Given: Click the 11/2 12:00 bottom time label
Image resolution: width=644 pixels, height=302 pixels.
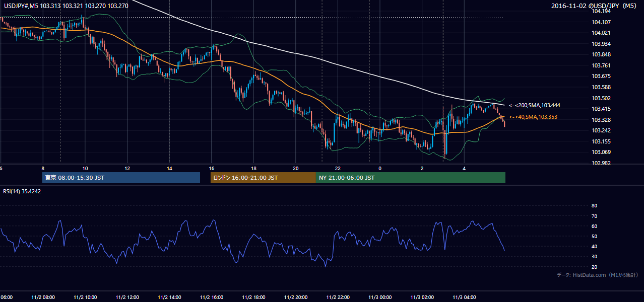Looking at the screenshot, I should [x=127, y=297].
